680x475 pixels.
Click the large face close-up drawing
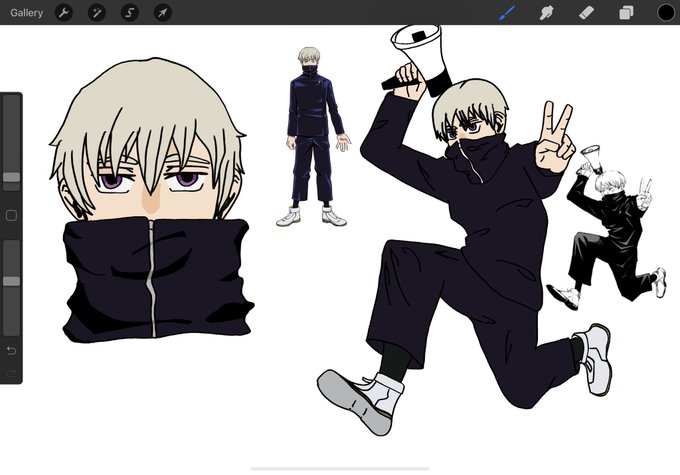151,200
